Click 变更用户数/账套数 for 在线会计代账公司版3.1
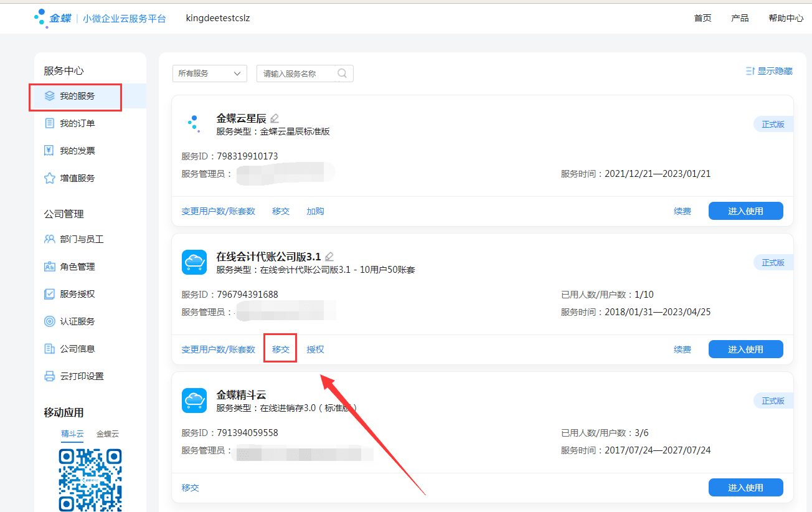This screenshot has height=512, width=812. (219, 349)
